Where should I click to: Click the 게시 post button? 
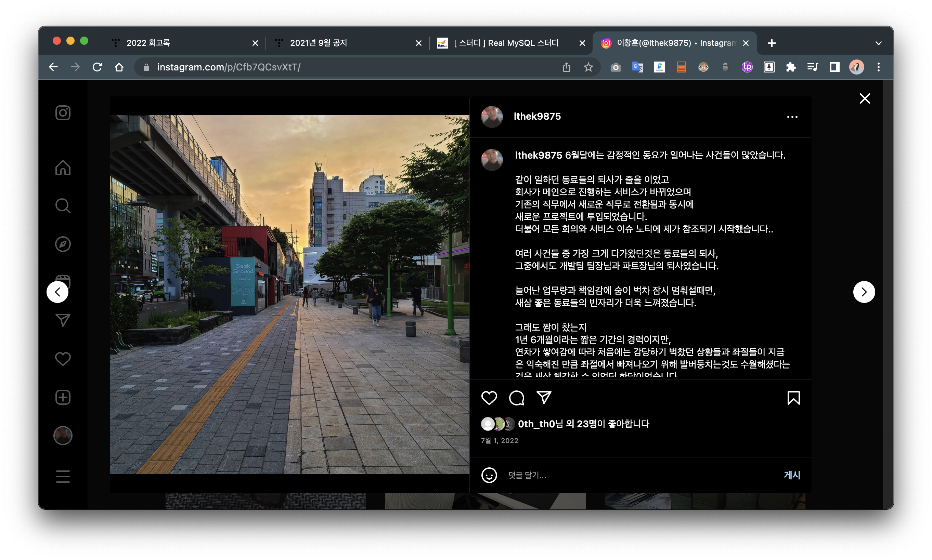(x=792, y=475)
